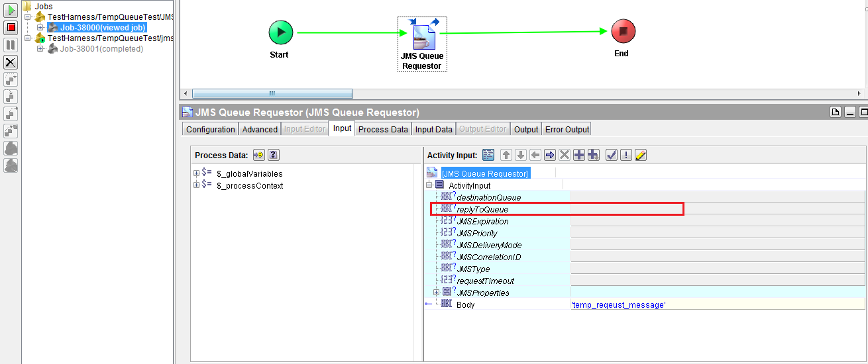Click the move right arrow in Activity Input
Image resolution: width=868 pixels, height=364 pixels.
(550, 155)
